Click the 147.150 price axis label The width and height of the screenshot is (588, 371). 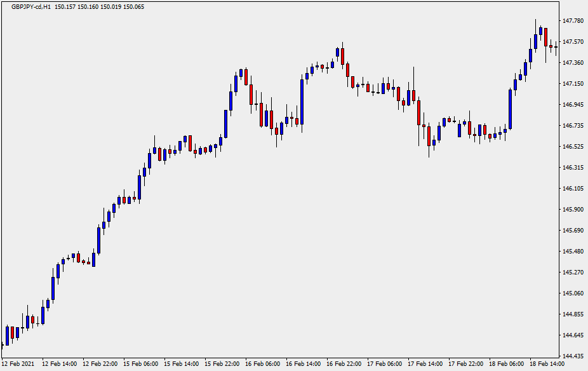[573, 84]
